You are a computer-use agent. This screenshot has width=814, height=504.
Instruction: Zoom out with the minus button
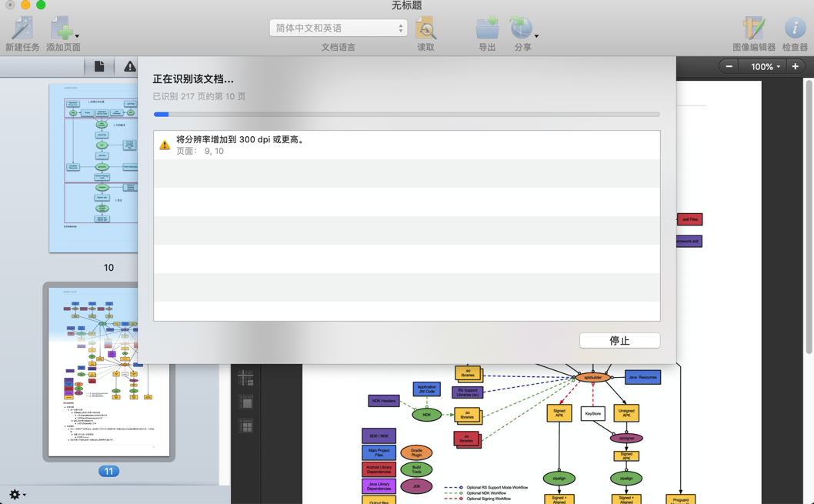click(x=729, y=66)
